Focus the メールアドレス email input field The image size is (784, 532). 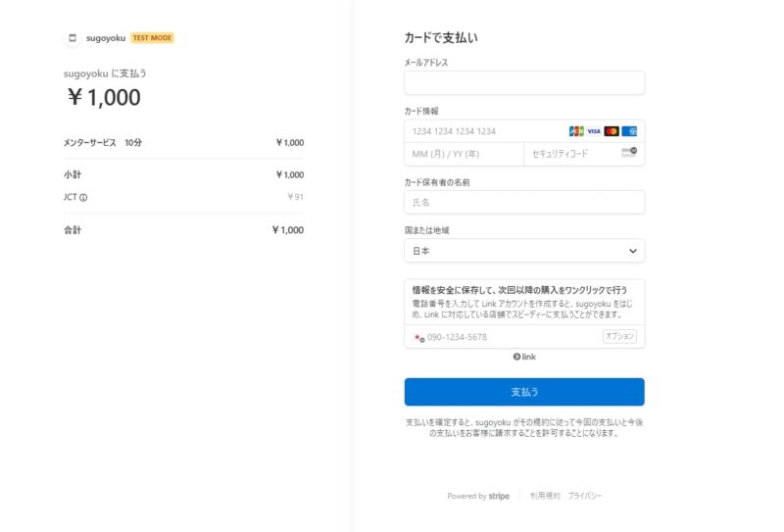click(523, 83)
